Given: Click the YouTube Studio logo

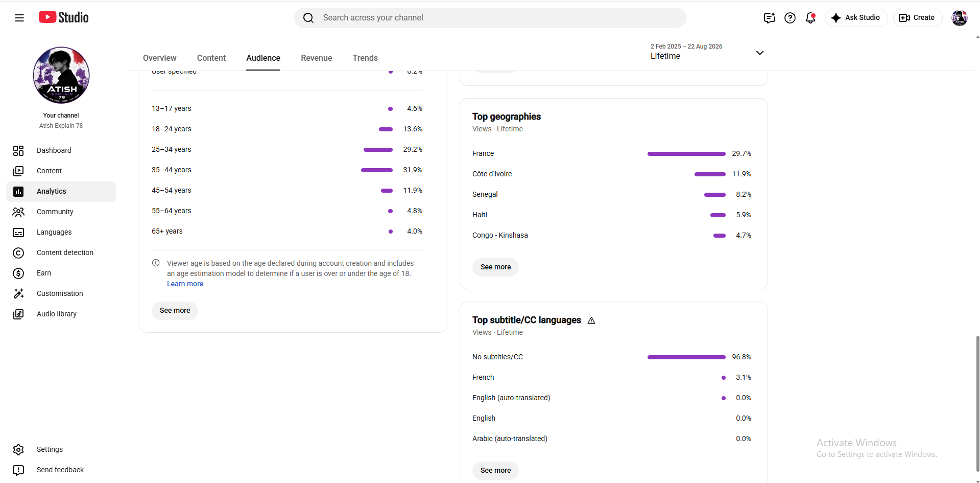Looking at the screenshot, I should (x=64, y=17).
